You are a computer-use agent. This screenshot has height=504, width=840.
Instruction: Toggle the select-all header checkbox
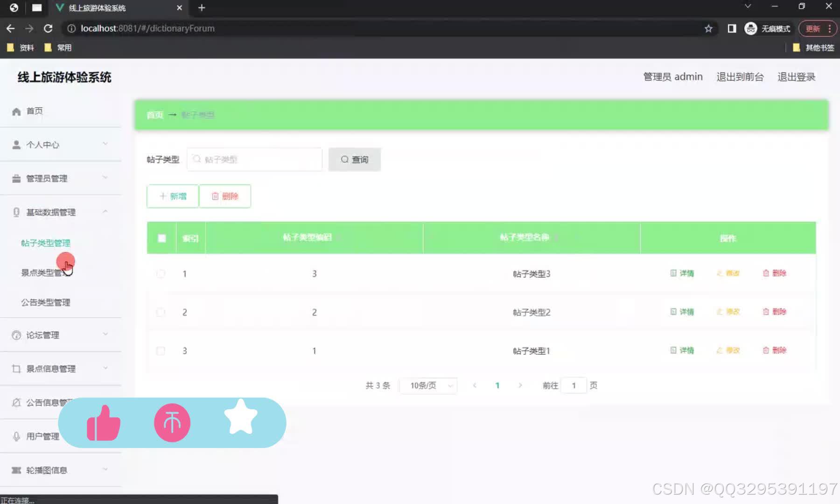click(161, 238)
